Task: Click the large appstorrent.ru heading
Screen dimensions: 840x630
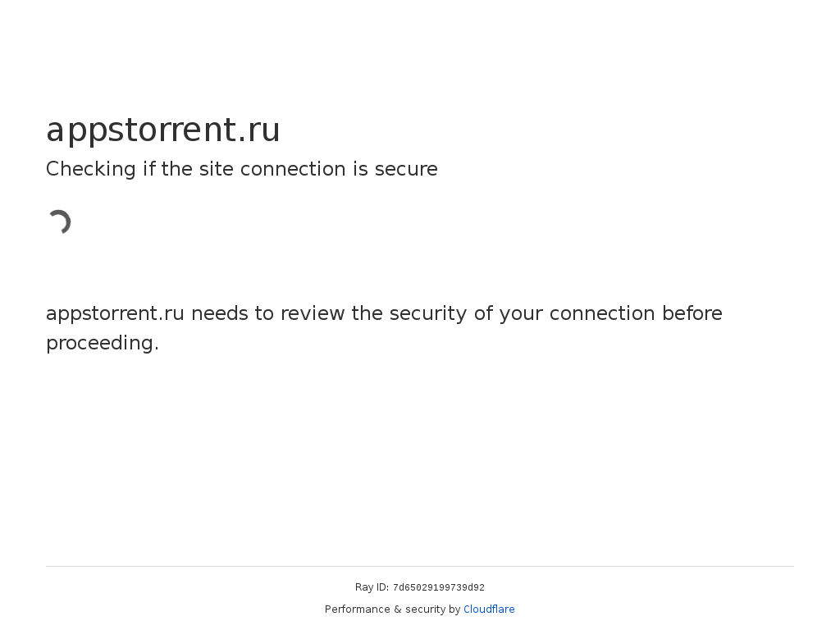Action: (x=163, y=130)
